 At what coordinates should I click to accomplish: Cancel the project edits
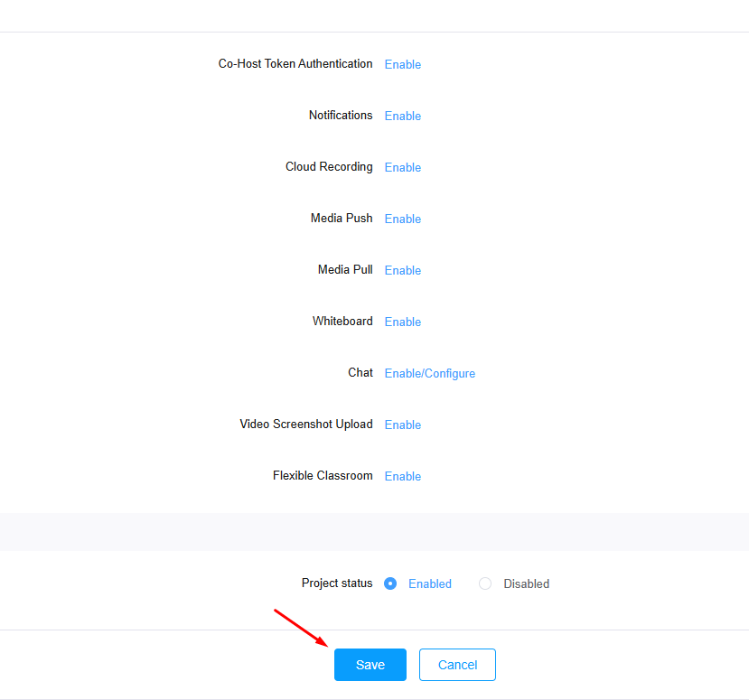click(457, 665)
